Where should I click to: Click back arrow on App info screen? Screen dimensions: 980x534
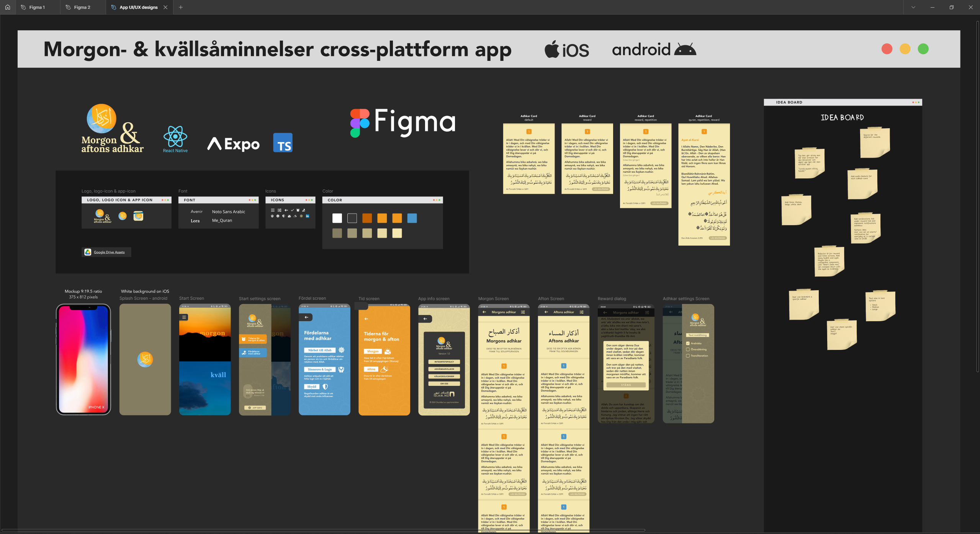[425, 319]
